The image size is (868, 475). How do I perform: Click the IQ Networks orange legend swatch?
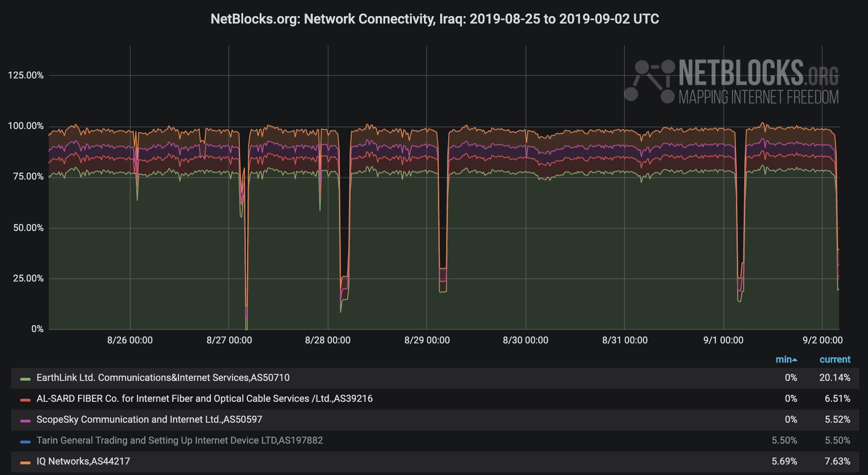pos(25,462)
